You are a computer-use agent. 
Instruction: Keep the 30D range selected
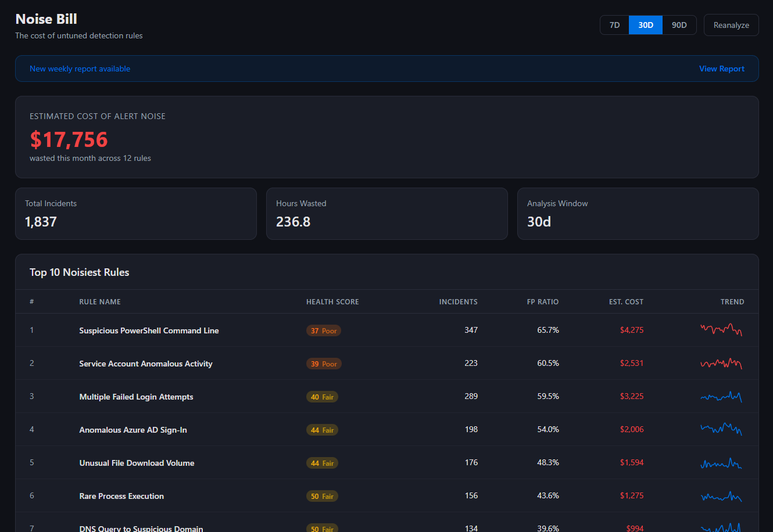pyautogui.click(x=645, y=25)
